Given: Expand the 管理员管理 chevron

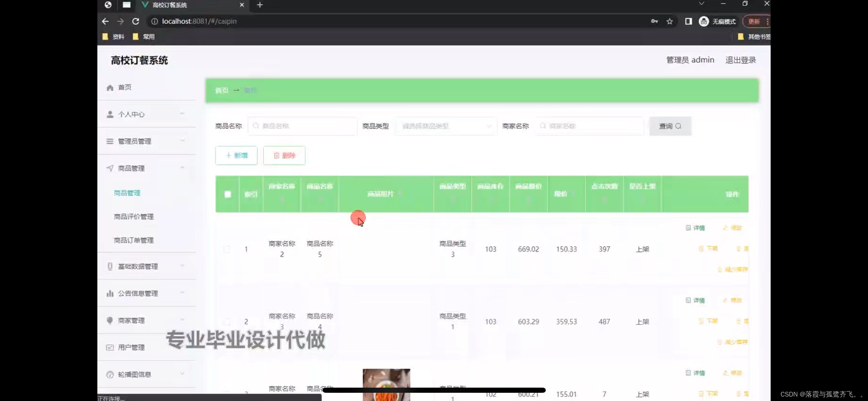Looking at the screenshot, I should (182, 141).
